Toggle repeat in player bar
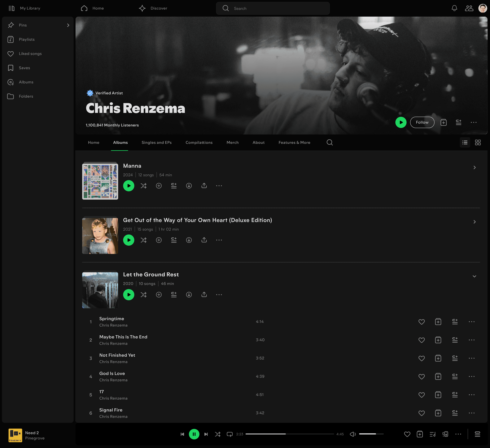 click(230, 434)
